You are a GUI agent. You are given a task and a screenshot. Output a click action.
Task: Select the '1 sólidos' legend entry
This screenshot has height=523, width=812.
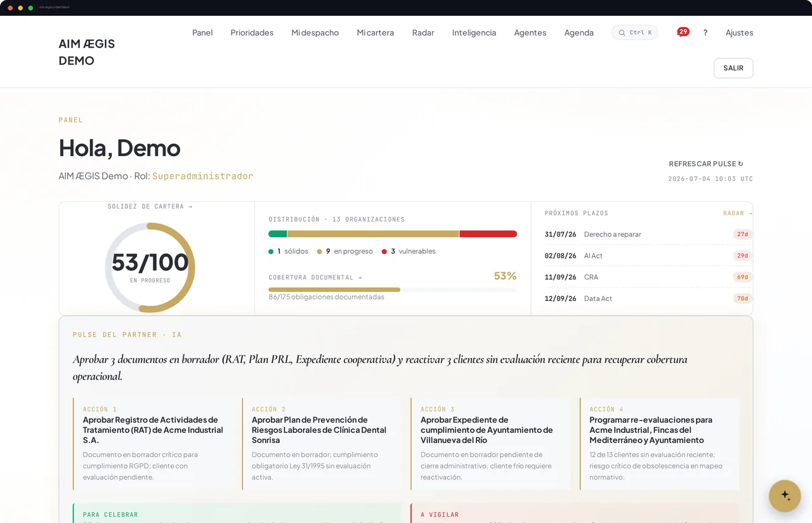pyautogui.click(x=289, y=251)
